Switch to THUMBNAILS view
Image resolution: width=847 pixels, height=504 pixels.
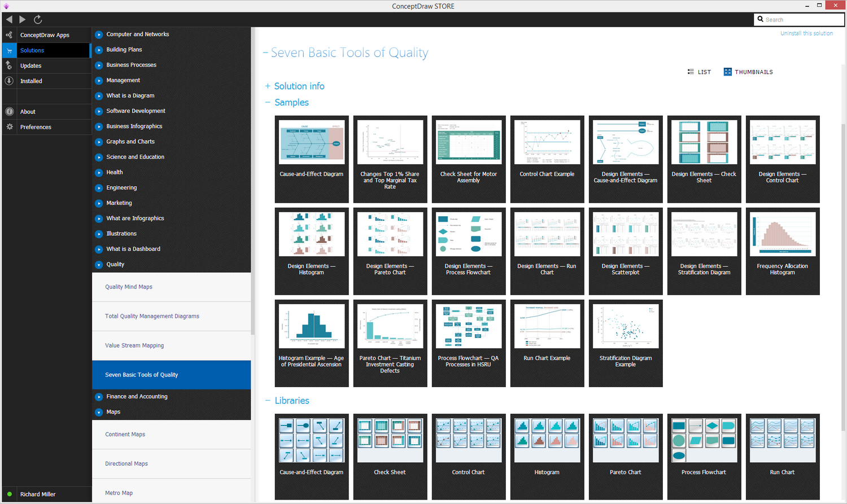pos(748,72)
